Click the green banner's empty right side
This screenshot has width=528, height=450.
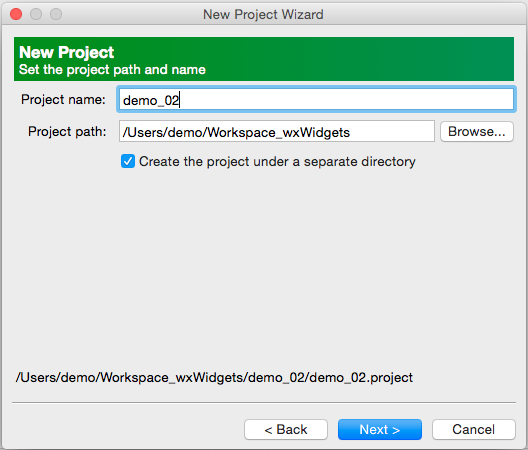point(370,59)
